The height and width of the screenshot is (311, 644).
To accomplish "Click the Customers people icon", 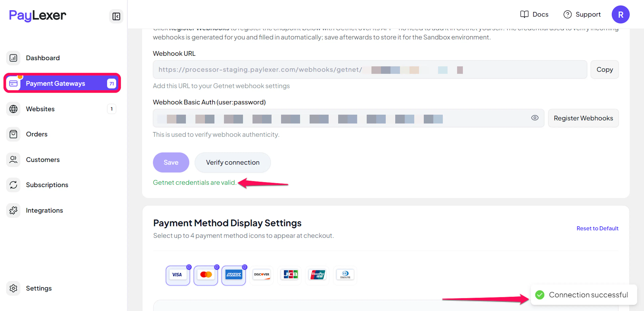I will [13, 160].
